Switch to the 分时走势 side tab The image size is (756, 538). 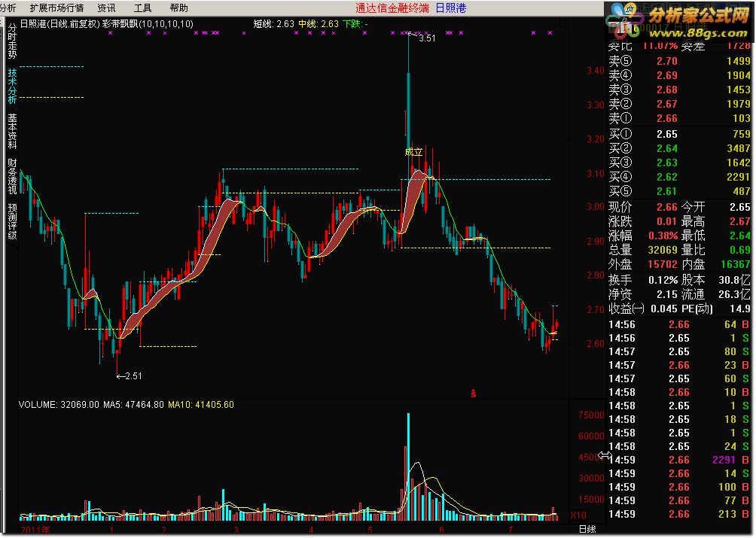pos(12,41)
